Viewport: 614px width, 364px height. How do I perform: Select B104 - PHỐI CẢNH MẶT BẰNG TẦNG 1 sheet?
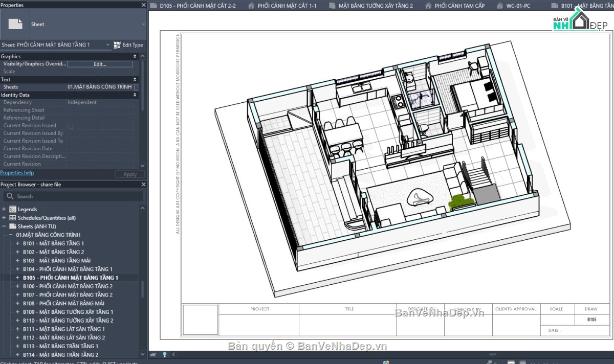tap(68, 269)
